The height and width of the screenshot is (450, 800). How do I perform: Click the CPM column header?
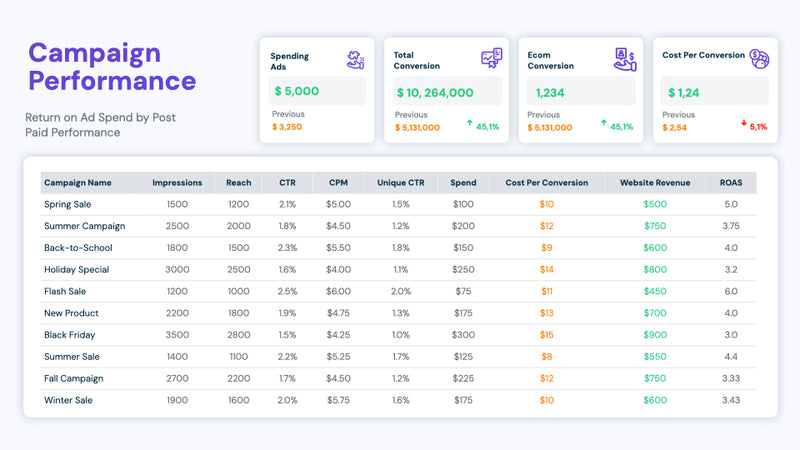coord(338,183)
